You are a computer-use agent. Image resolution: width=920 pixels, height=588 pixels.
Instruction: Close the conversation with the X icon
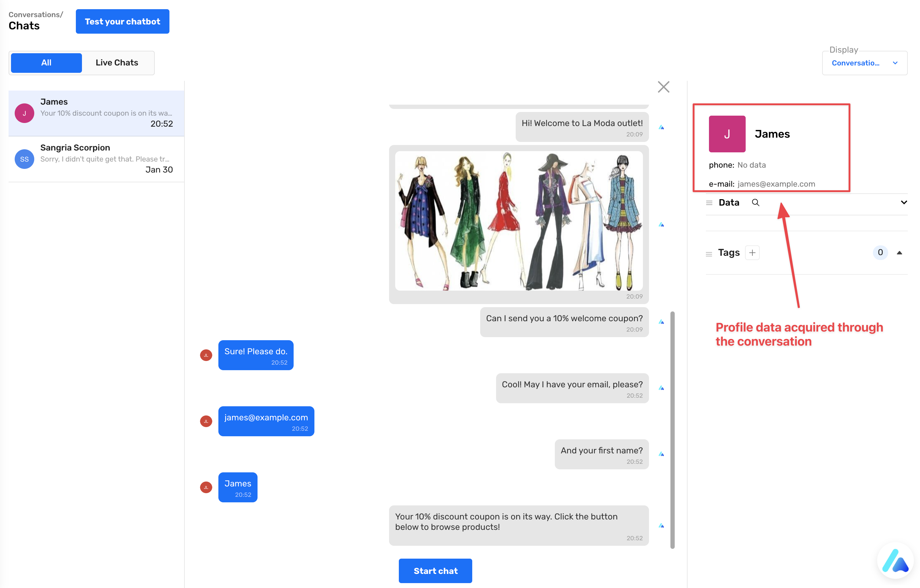[663, 87]
